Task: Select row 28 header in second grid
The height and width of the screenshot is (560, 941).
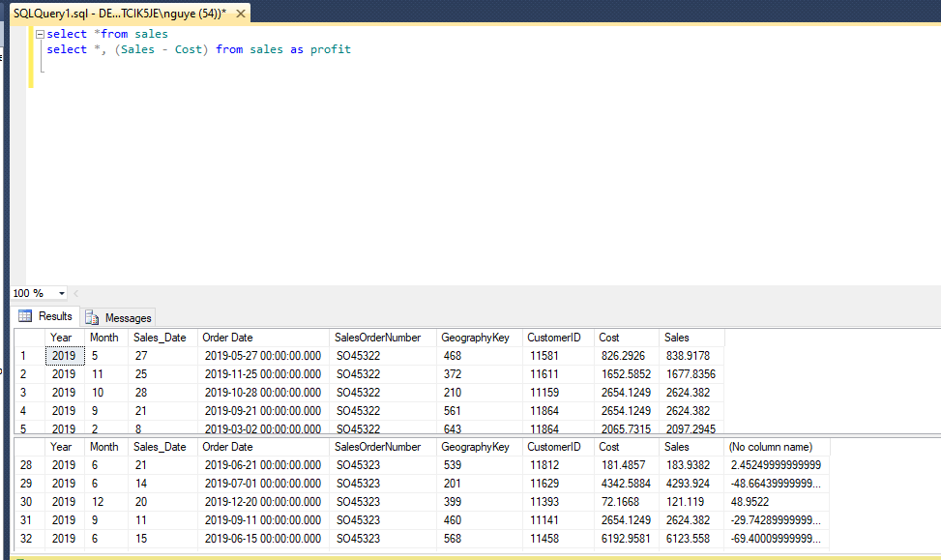Action: coord(29,465)
